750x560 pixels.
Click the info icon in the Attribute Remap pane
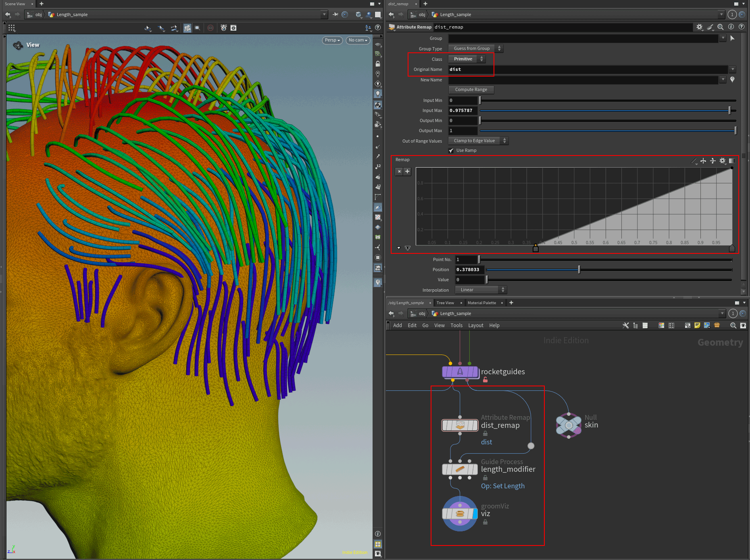[x=731, y=27]
